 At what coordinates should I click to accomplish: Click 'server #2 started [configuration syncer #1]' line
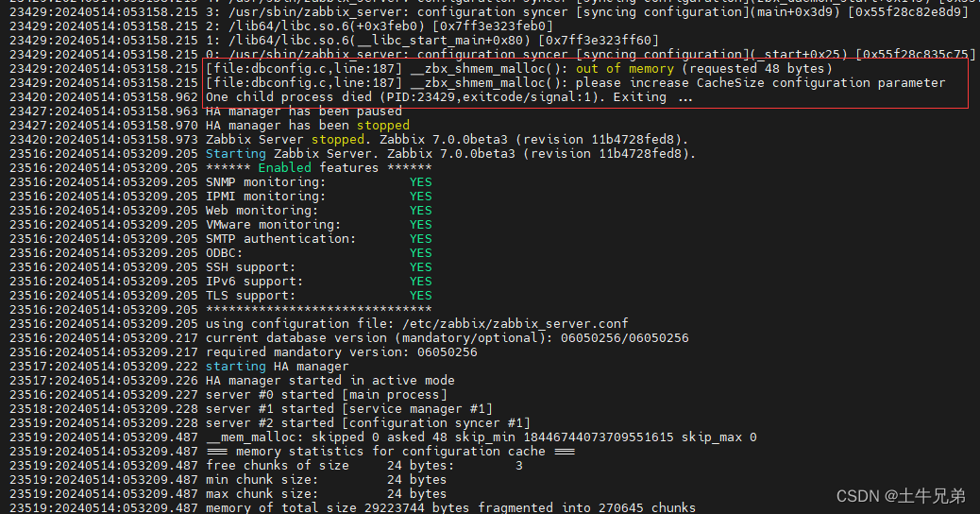pyautogui.click(x=368, y=423)
